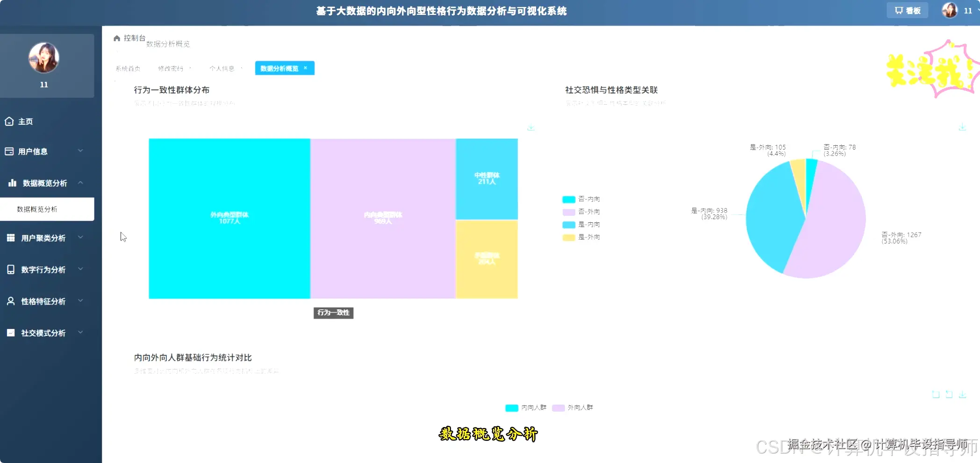This screenshot has height=463, width=980.
Task: Expand the 数字行为分析 chevron
Action: (80, 269)
